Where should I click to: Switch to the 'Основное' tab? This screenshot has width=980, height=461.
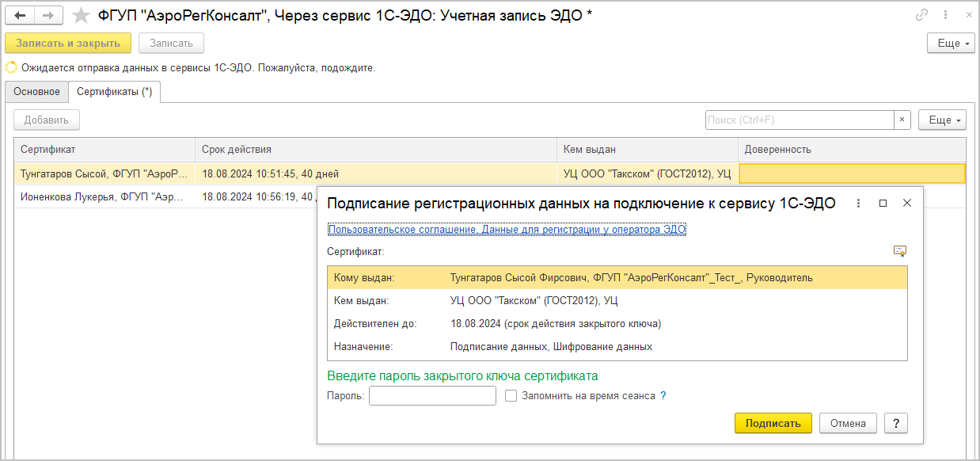click(x=36, y=92)
